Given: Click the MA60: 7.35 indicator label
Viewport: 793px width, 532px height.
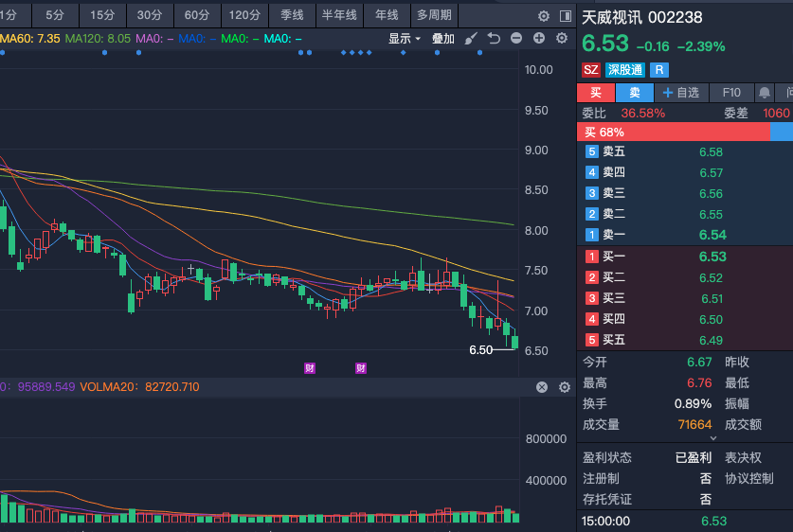Looking at the screenshot, I should point(29,39).
